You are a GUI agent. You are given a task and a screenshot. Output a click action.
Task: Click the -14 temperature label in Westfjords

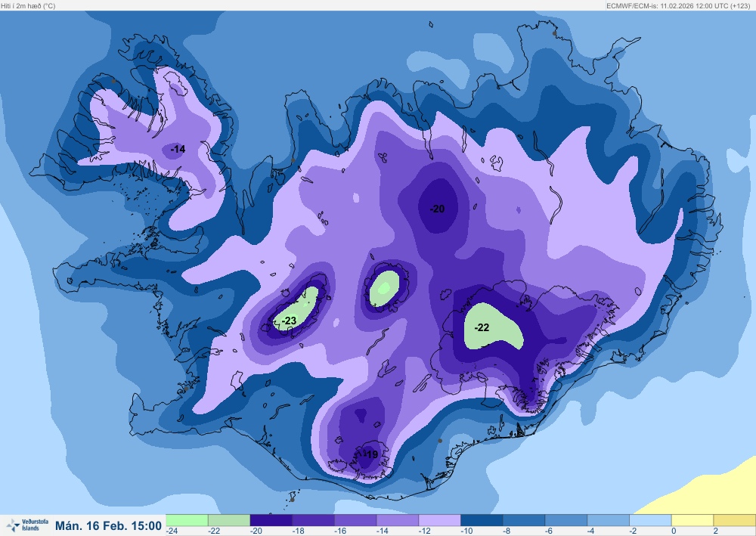[178, 150]
